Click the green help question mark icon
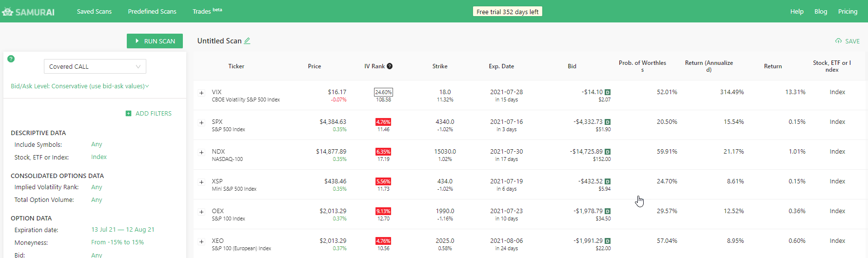The width and height of the screenshot is (868, 258). (11, 59)
